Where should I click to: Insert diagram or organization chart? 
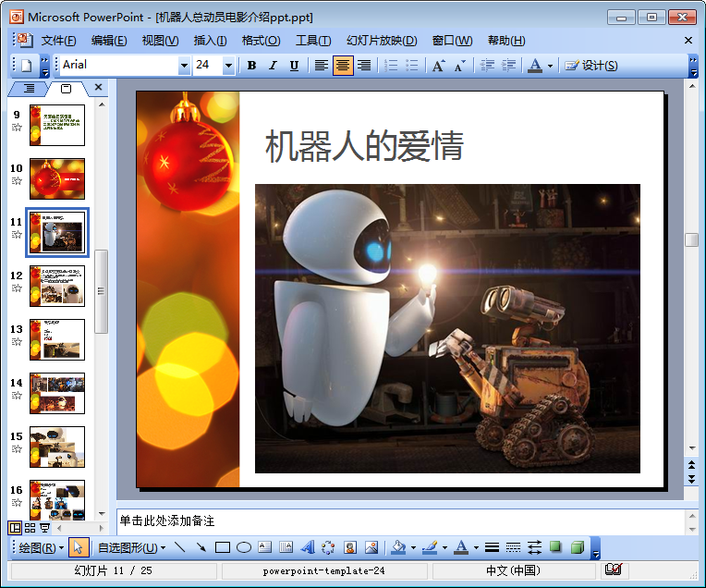pyautogui.click(x=328, y=548)
